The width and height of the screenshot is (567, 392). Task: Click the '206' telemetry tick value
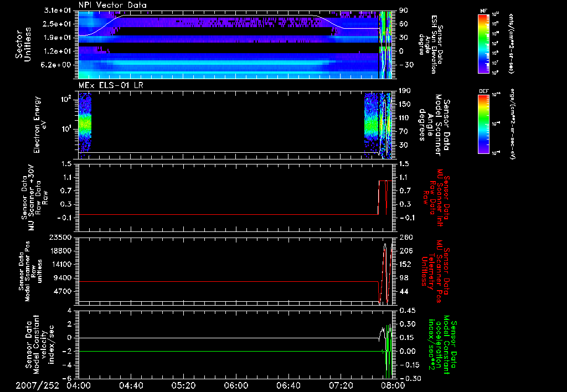coord(405,251)
